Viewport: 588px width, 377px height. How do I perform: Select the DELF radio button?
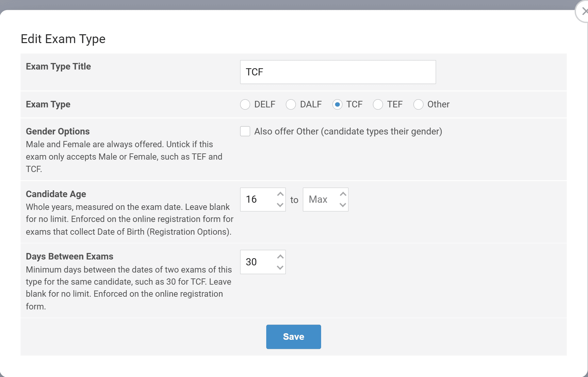click(x=245, y=104)
